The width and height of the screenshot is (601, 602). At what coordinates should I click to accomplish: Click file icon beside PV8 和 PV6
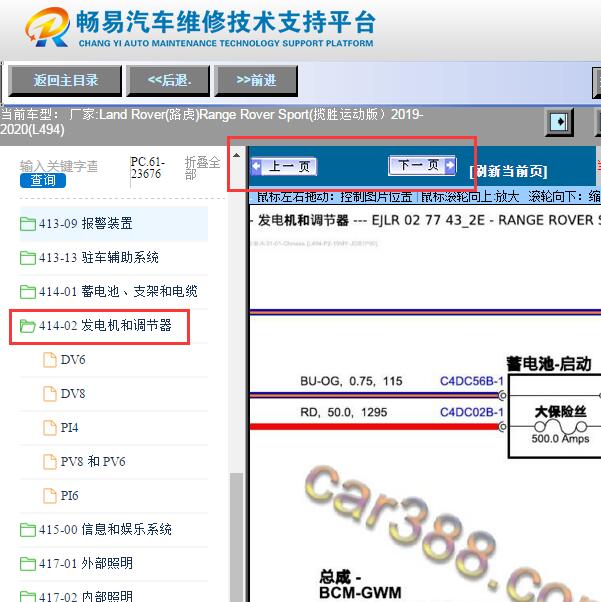[50, 461]
